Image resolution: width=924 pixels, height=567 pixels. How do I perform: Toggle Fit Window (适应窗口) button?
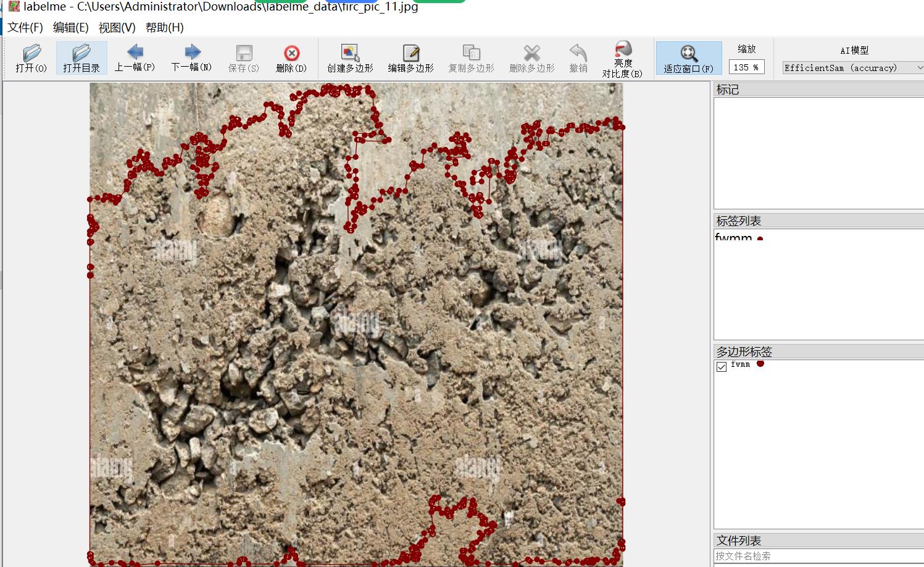click(x=689, y=59)
